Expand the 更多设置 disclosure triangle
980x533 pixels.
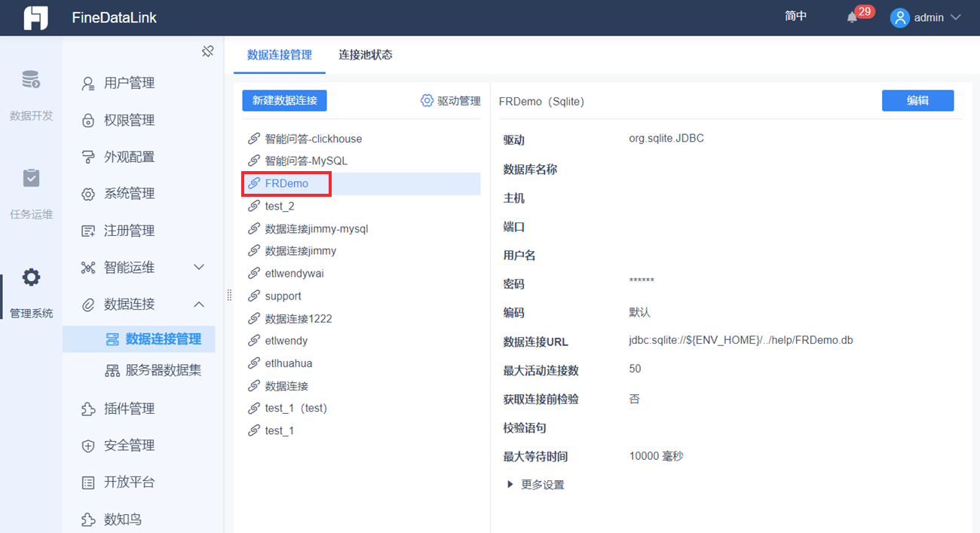(510, 485)
